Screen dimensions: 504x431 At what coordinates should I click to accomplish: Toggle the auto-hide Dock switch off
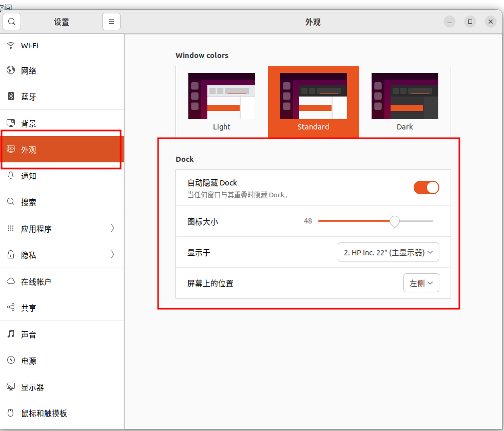426,188
